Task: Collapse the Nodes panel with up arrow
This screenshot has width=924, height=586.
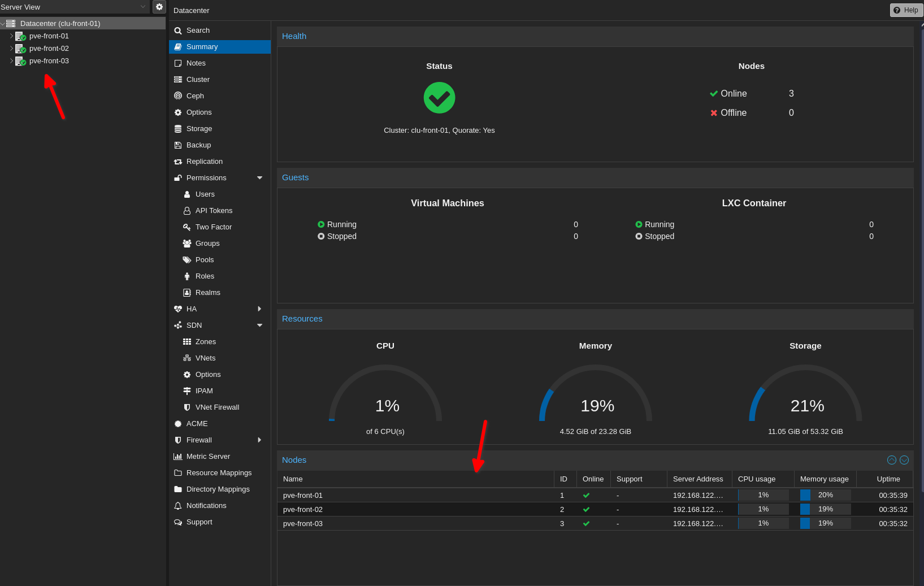Action: [891, 460]
